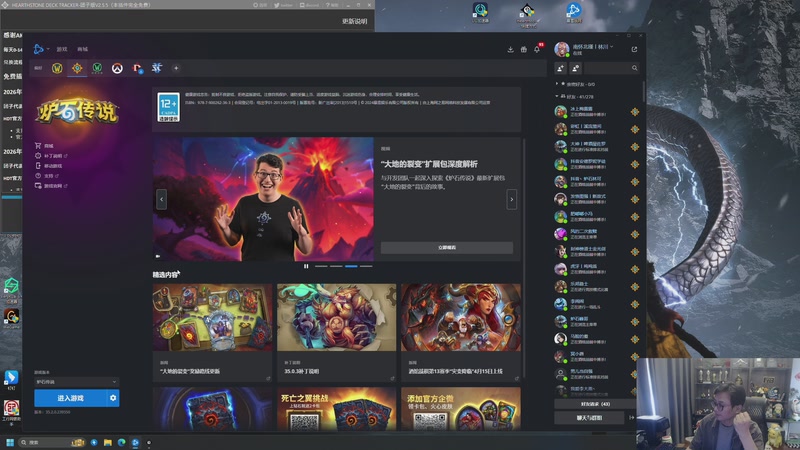This screenshot has height=450, width=800.
Task: Open the profile avatar in header
Action: (562, 49)
